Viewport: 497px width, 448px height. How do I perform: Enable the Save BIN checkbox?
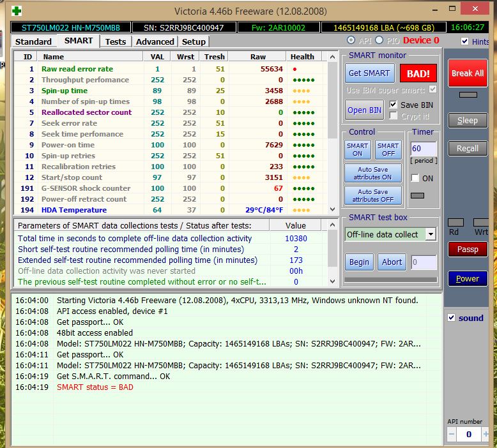(394, 105)
